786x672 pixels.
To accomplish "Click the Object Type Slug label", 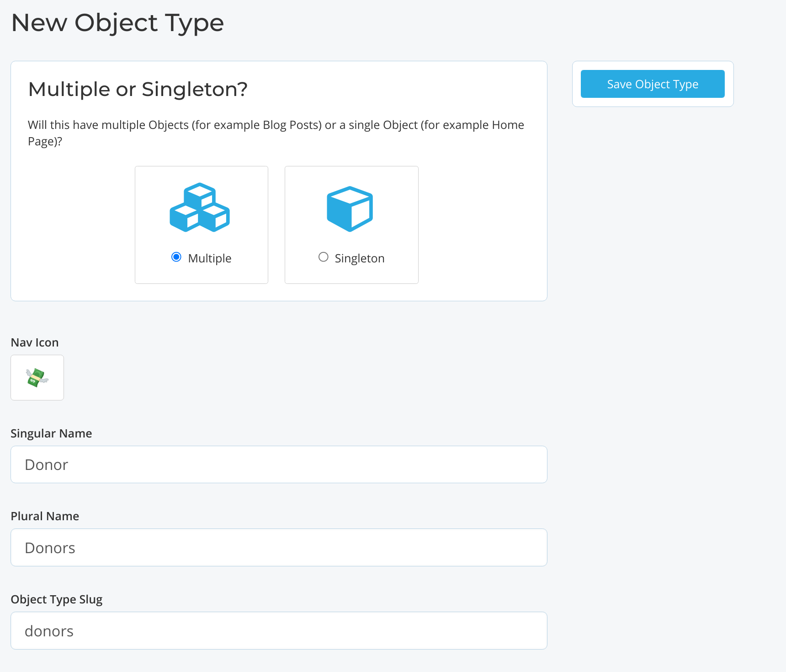I will pyautogui.click(x=57, y=599).
